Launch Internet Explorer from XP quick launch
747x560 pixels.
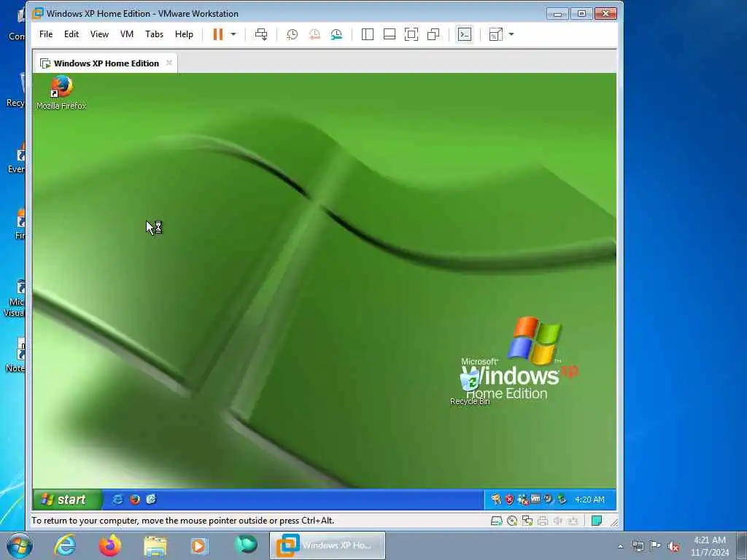point(117,499)
